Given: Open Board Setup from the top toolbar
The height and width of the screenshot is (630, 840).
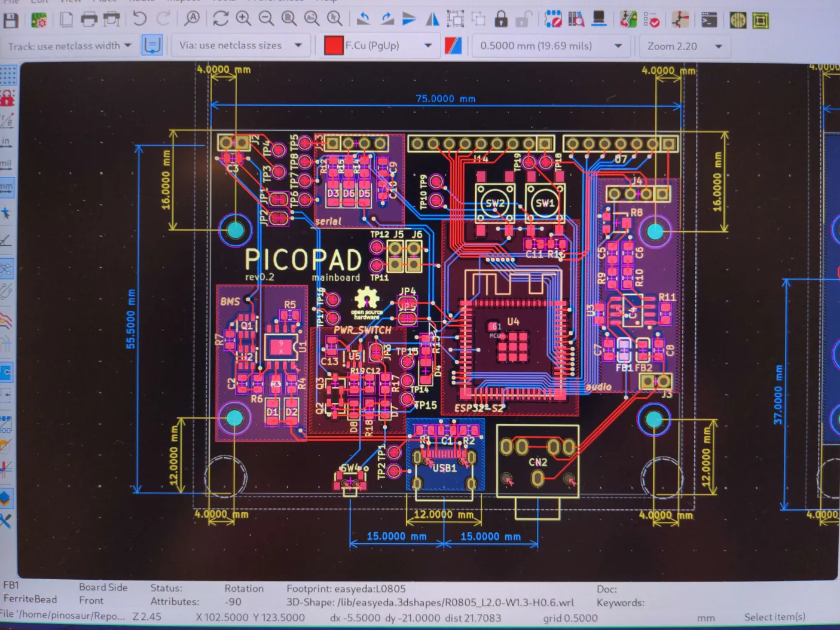Looking at the screenshot, I should point(39,21).
